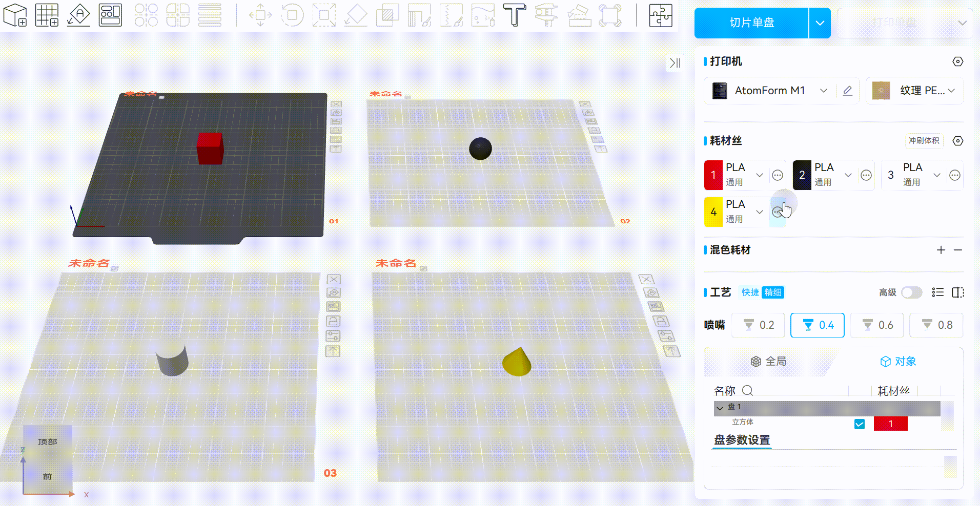This screenshot has height=506, width=980.
Task: Open the 纹理 PE plate type dropdown
Action: 951,91
